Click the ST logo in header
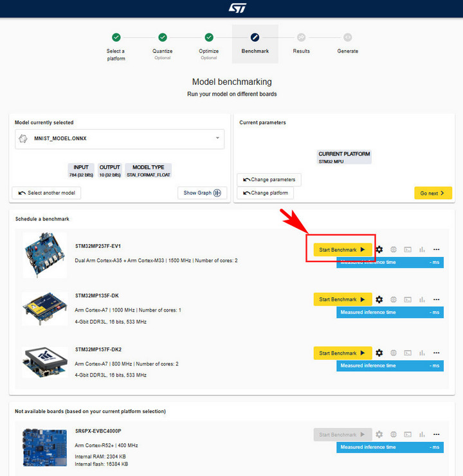The width and height of the screenshot is (463, 476). pos(237,8)
